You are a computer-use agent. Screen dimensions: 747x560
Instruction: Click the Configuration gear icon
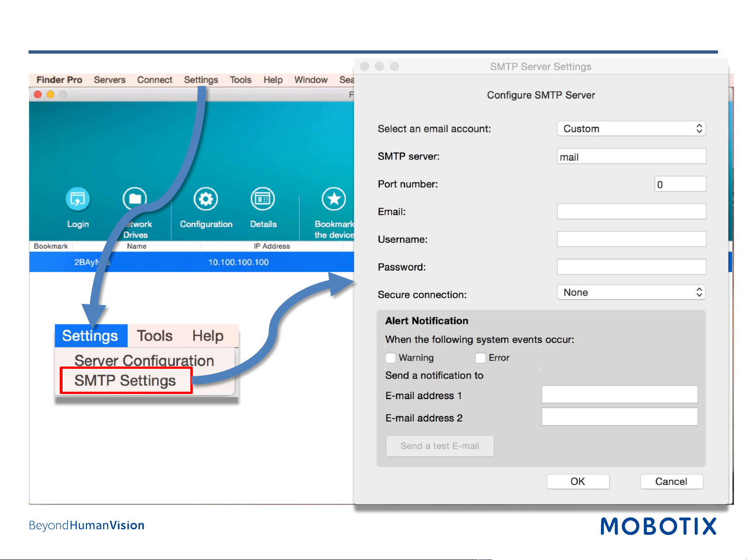pyautogui.click(x=206, y=199)
